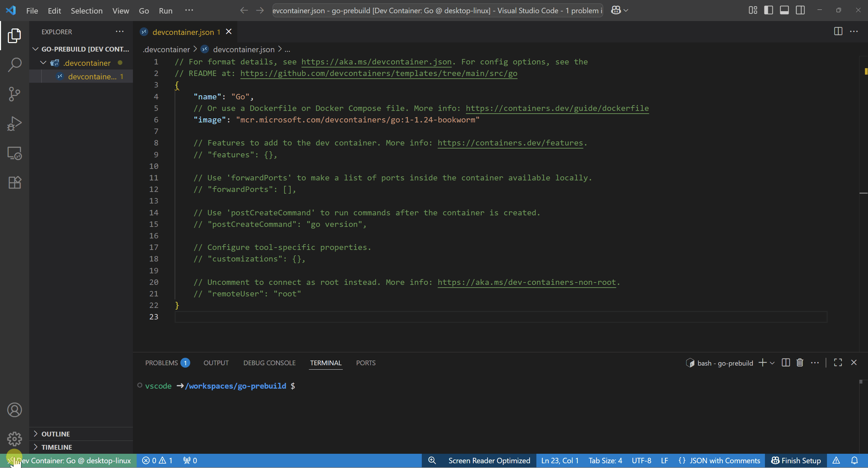868x468 pixels.
Task: Open the View menu
Action: pyautogui.click(x=121, y=11)
